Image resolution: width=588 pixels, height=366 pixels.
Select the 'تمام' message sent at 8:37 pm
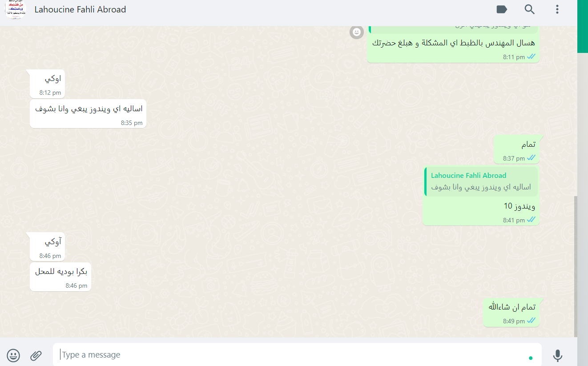[516, 149]
